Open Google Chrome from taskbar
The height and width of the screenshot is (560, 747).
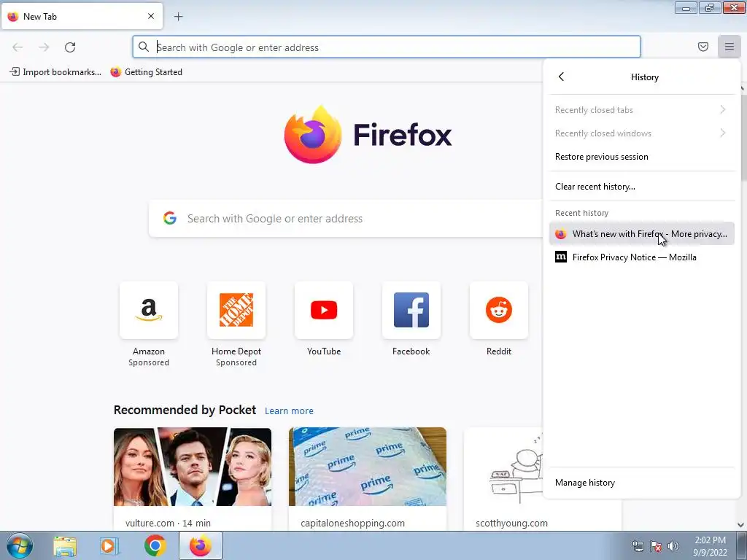[x=155, y=546]
